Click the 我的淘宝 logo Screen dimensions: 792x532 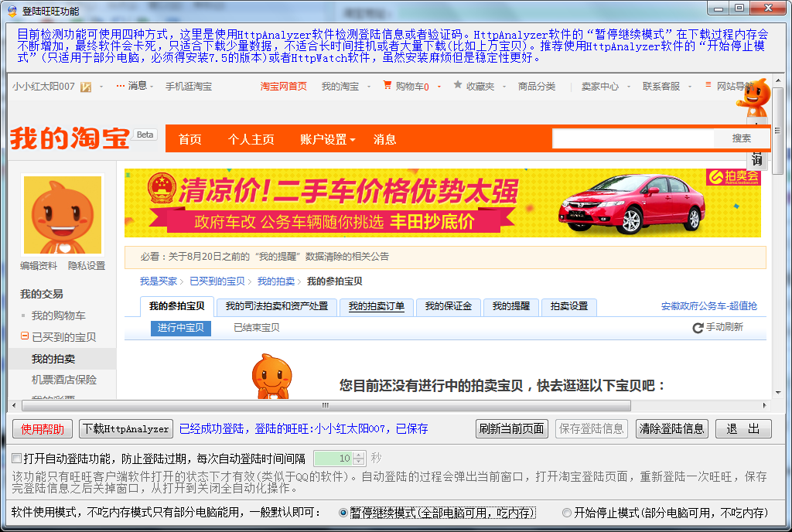pos(70,139)
